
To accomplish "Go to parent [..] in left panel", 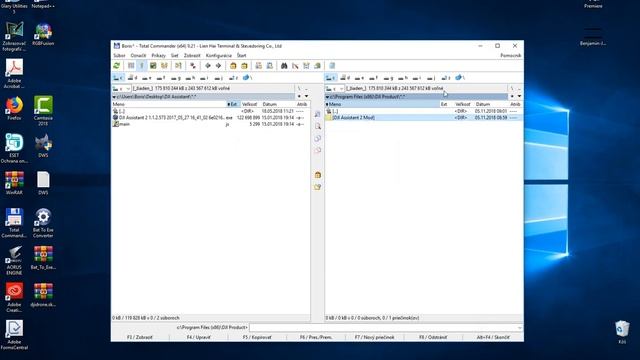I will coord(210,111).
